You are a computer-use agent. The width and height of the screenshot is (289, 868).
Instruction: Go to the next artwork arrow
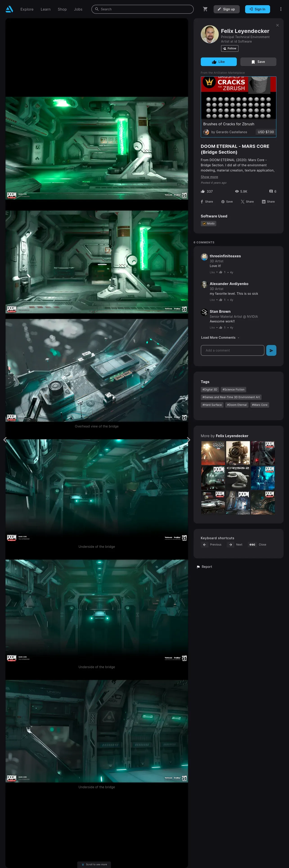tap(188, 439)
